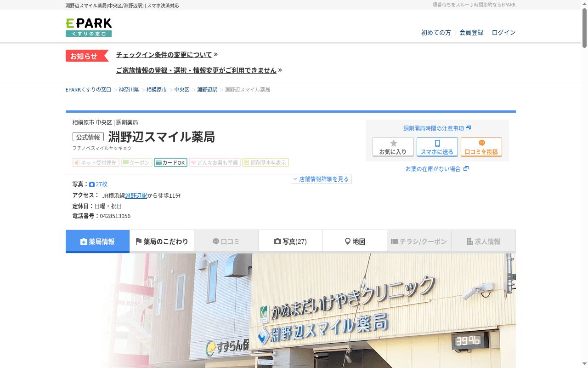Switch to the 薬局のこだわり tab

pyautogui.click(x=162, y=241)
